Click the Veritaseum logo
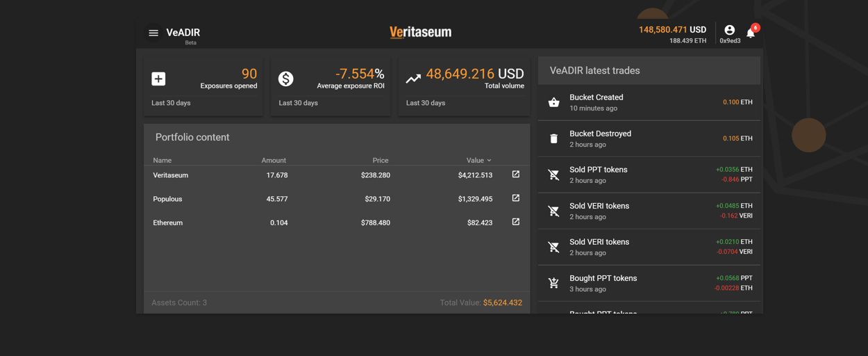 click(x=420, y=32)
